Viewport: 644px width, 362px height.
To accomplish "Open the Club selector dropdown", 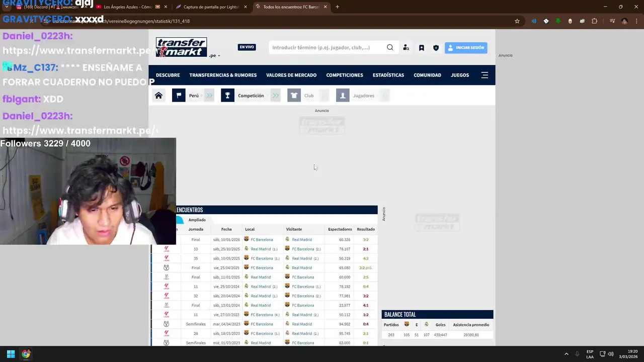I will coord(308,96).
